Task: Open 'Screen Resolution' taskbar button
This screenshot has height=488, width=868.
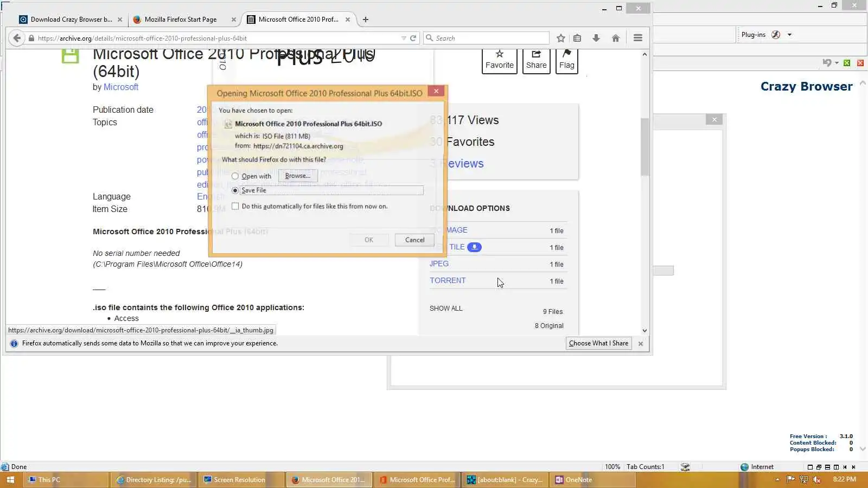Action: (x=241, y=480)
